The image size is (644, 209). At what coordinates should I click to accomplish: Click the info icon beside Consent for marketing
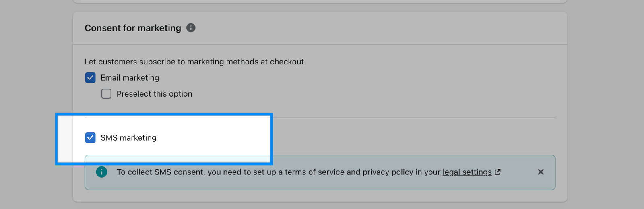191,28
